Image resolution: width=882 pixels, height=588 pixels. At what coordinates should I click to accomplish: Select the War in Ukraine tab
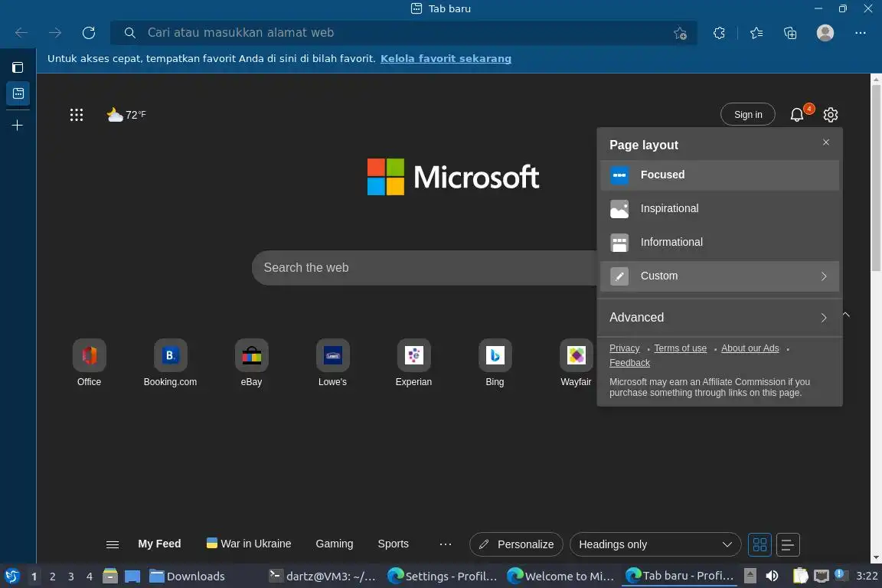[249, 544]
